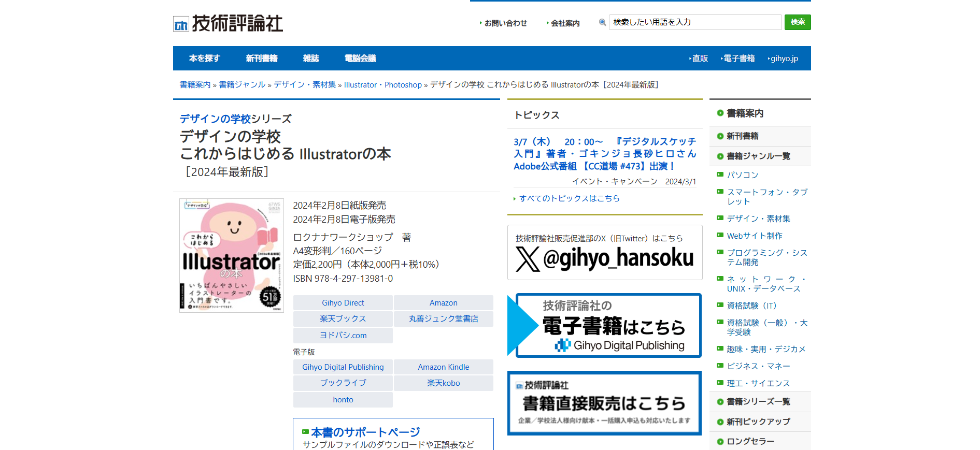Open 楽天kobo e-book button

point(443,383)
